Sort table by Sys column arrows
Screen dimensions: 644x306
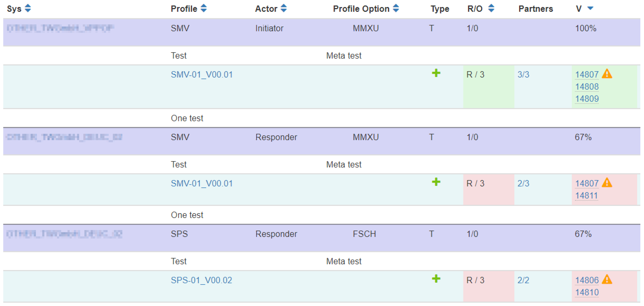pyautogui.click(x=28, y=8)
